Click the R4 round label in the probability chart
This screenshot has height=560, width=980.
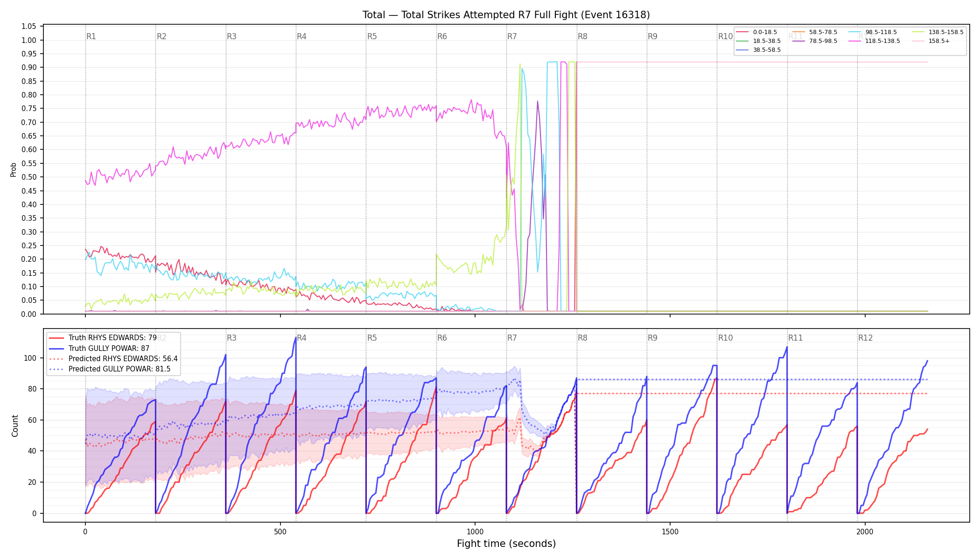[x=301, y=36]
